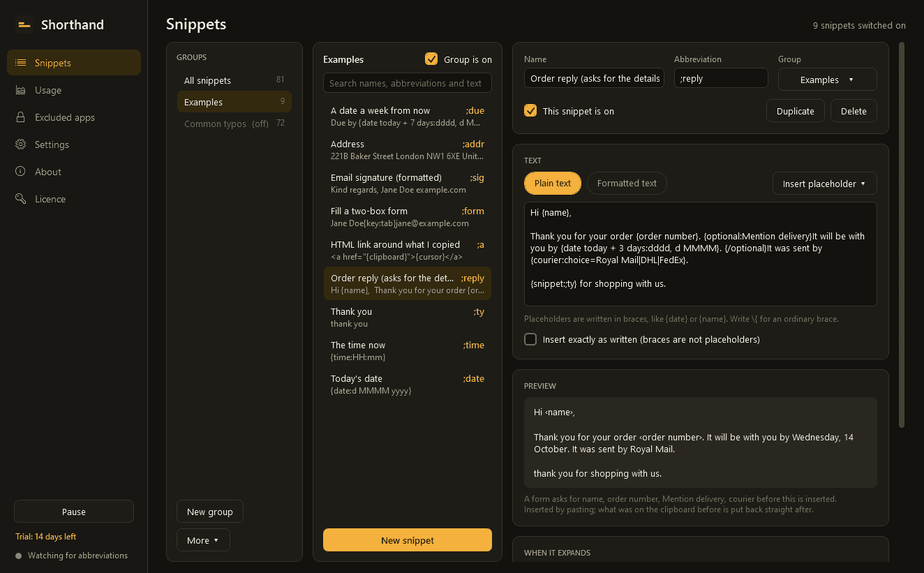Select the 'Common typos (off)' group
This screenshot has width=924, height=573.
pos(234,124)
